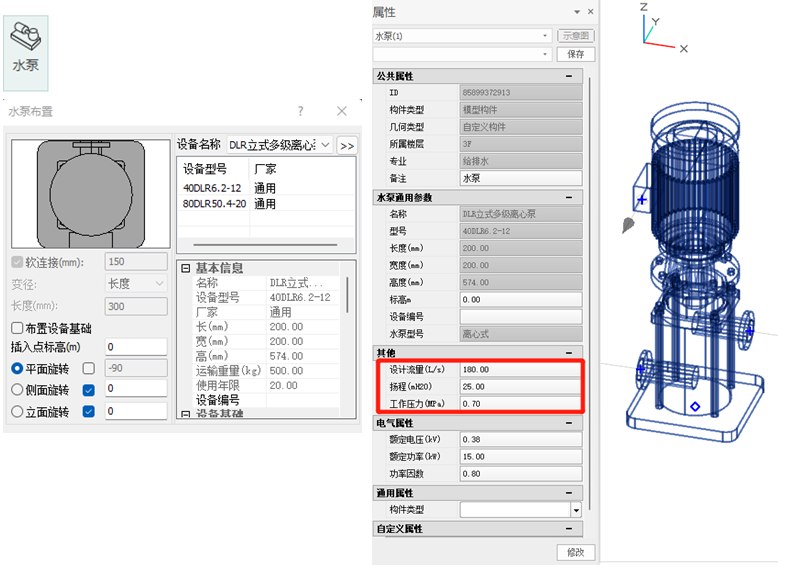Edit the 备注 field showing 水泵
Screen dimensions: 786x570
pyautogui.click(x=521, y=178)
